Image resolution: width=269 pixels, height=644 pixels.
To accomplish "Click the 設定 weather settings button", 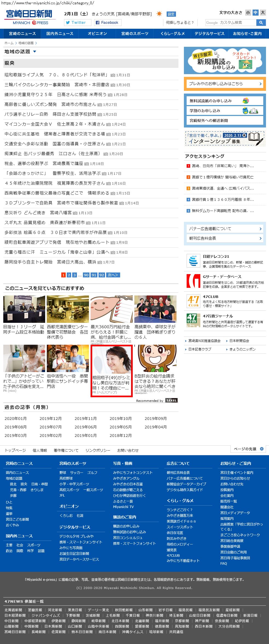I will point(171,14).
